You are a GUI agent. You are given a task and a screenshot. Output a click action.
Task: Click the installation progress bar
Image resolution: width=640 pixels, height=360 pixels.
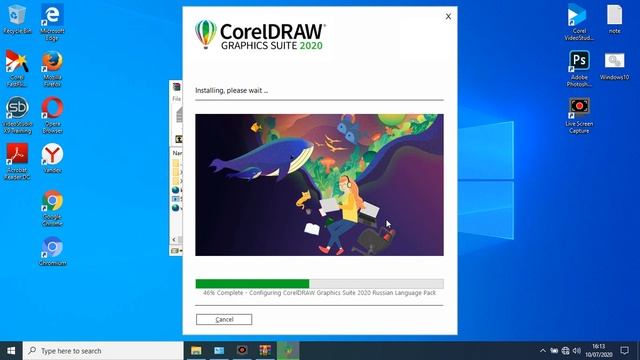pyautogui.click(x=319, y=284)
